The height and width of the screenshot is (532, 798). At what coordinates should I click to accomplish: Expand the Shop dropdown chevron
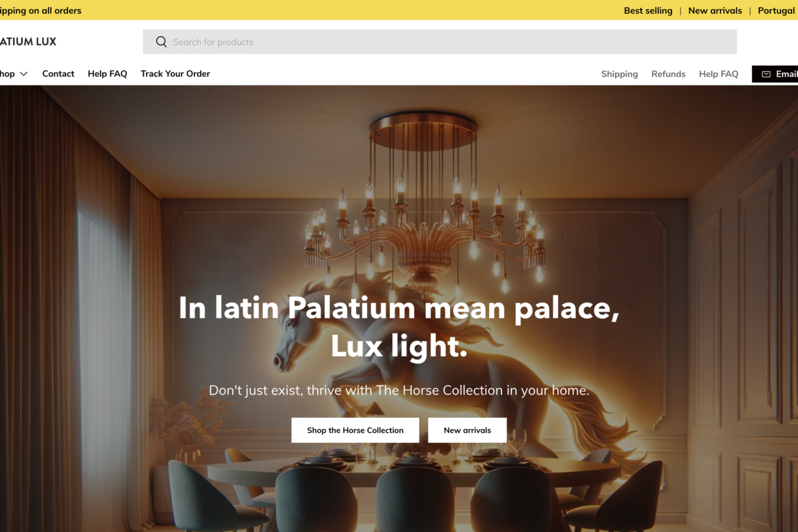(x=24, y=74)
